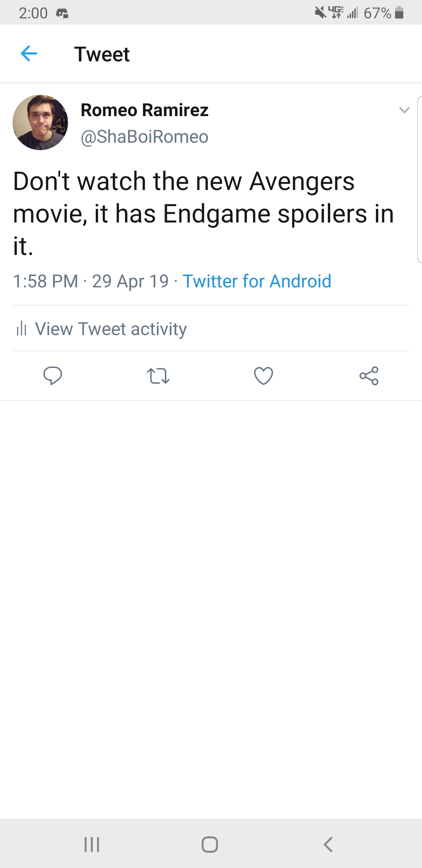422x868 pixels.
Task: Tap the tweet timestamp 1:58 PM
Action: pos(46,281)
